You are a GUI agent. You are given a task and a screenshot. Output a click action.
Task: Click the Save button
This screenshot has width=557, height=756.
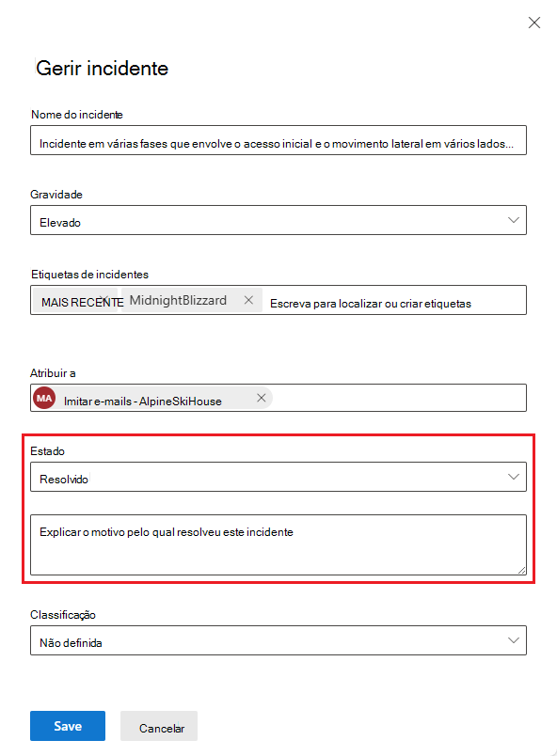coord(67,725)
